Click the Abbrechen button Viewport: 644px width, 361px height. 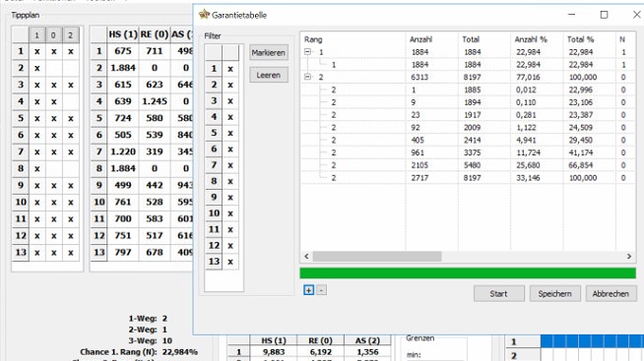611,294
